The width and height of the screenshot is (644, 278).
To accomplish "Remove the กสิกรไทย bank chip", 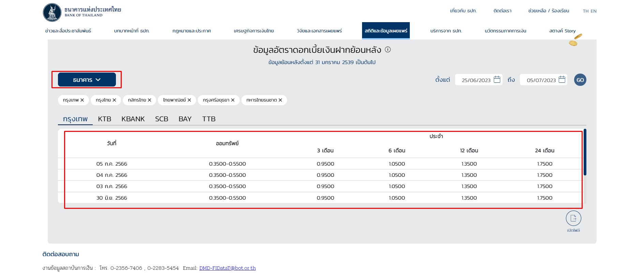I will coord(149,100).
